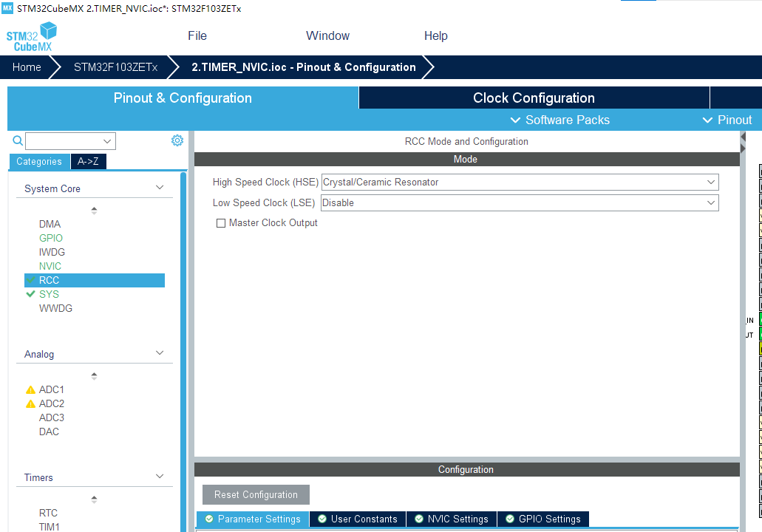Open the Low Speed Clock (LSE) dropdown
Screen dimensions: 762x532
click(x=520, y=202)
